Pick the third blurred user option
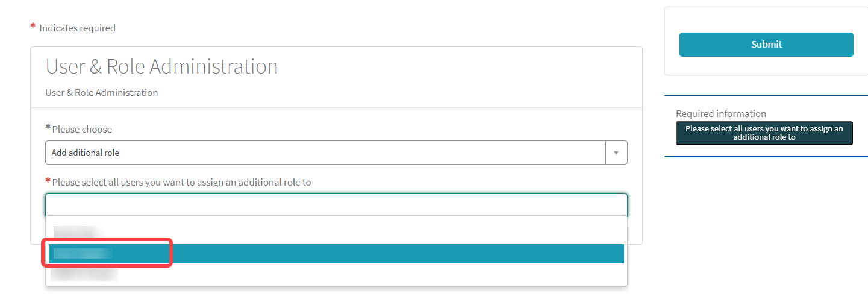 point(84,274)
